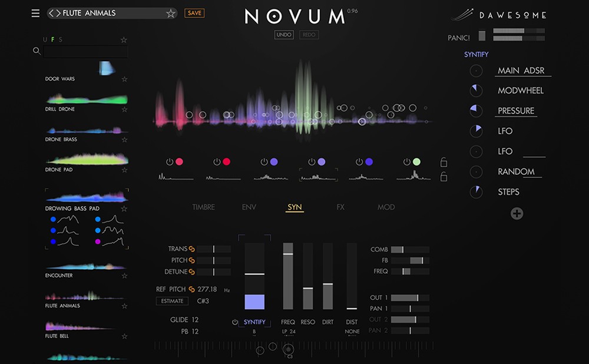The height and width of the screenshot is (364, 589).
Task: Star the Drone Pad preset
Action: pos(124,170)
